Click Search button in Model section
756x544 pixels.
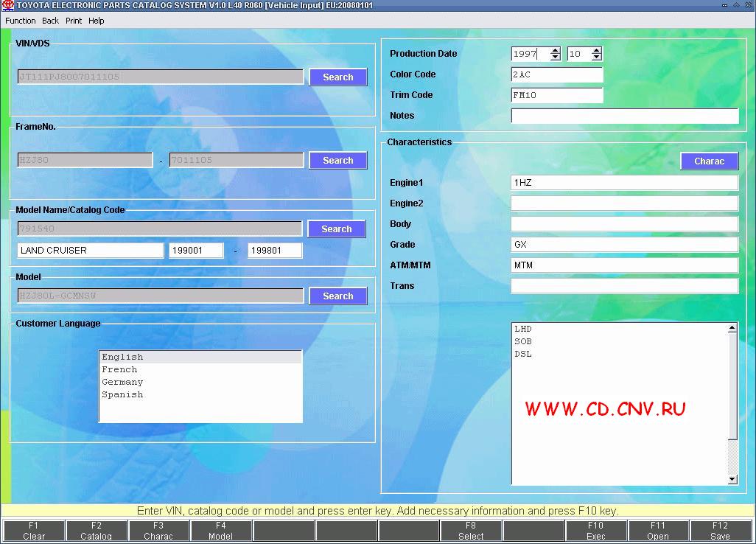click(338, 296)
